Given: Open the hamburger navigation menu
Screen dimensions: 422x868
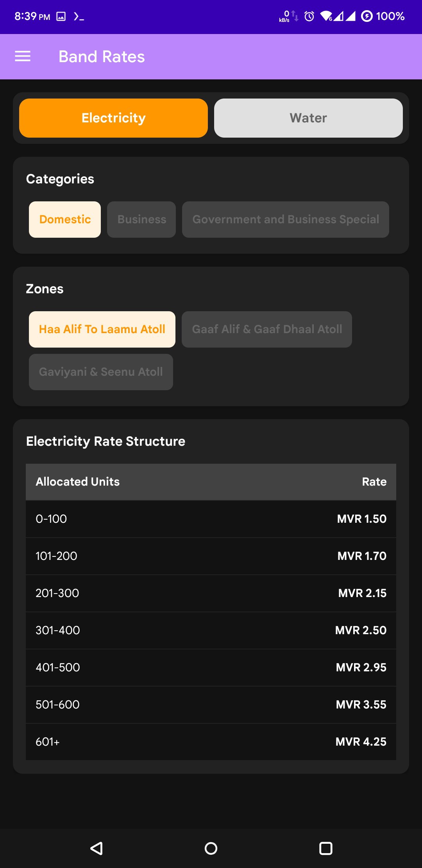Looking at the screenshot, I should point(23,57).
